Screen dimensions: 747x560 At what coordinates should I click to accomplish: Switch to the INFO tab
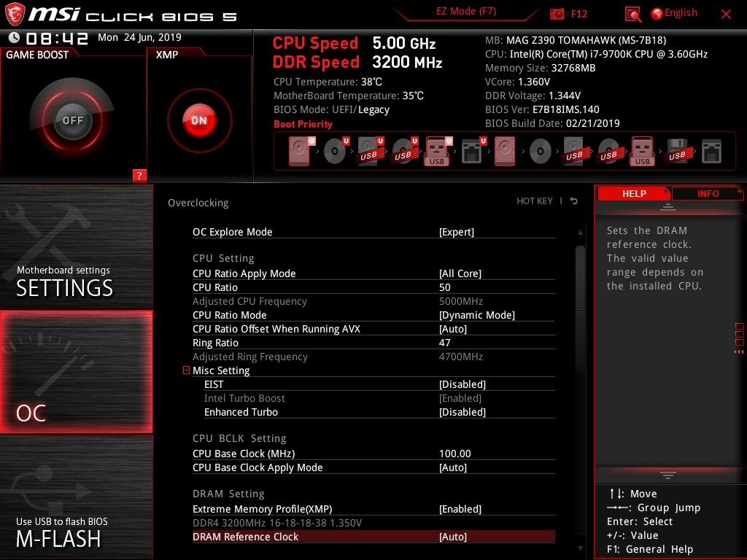tap(708, 194)
